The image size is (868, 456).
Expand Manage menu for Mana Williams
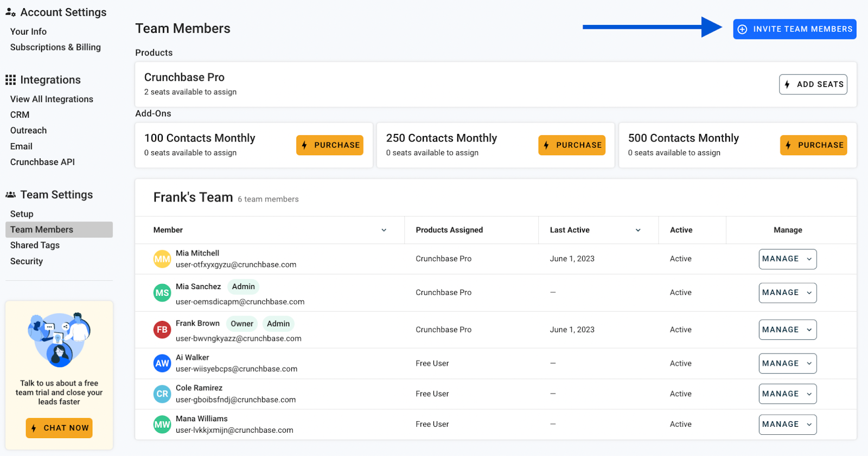(x=787, y=425)
